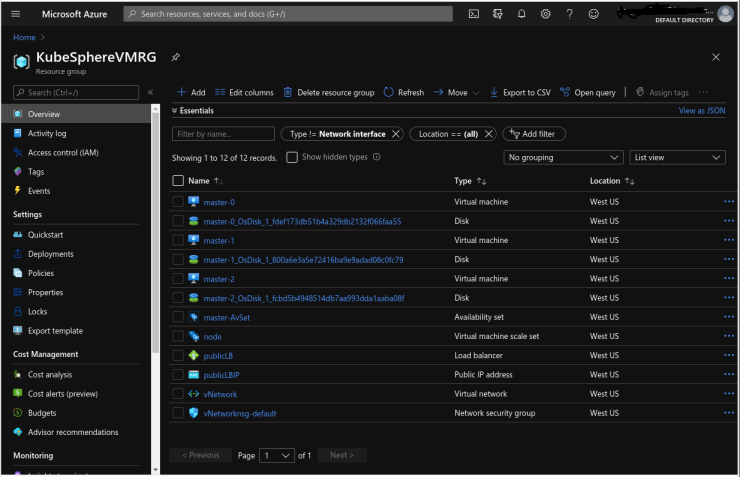Sort by Location column

point(612,181)
